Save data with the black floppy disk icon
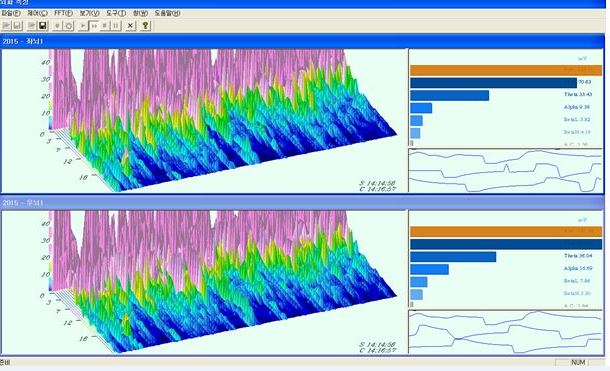This screenshot has width=610, height=371. click(x=42, y=26)
